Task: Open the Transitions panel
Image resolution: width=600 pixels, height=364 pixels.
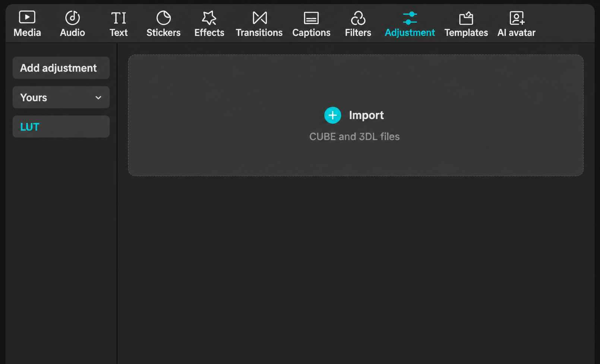Action: point(259,24)
